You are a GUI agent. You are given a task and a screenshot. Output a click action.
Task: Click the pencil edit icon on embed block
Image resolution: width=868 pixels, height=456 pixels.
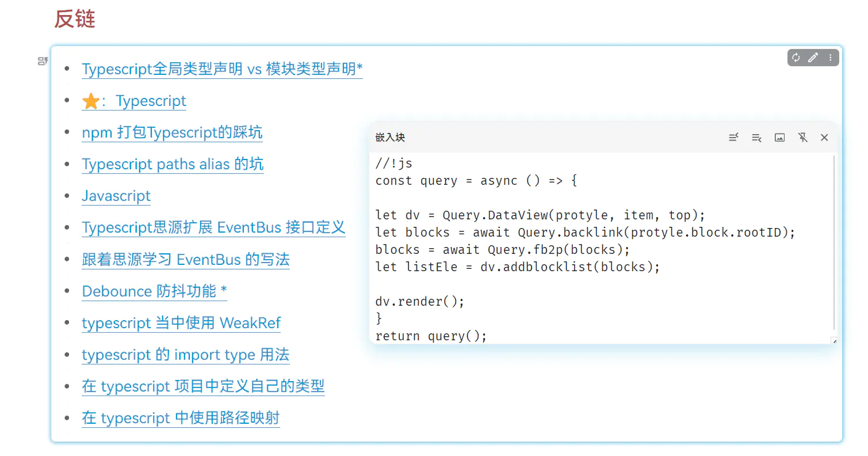pos(813,58)
